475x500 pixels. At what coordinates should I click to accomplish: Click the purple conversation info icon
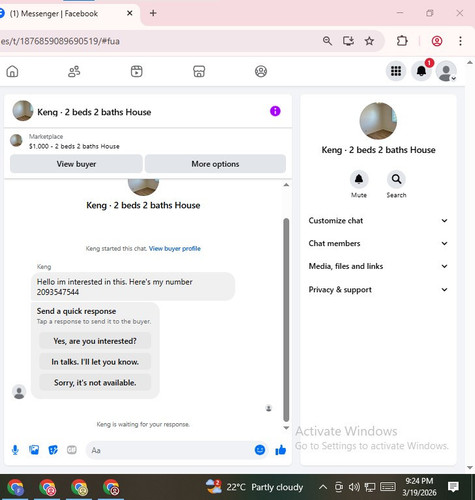[x=275, y=111]
